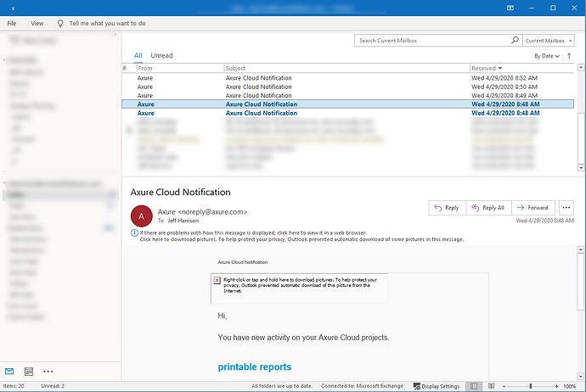This screenshot has width=586, height=392.
Task: Click the lightbulb Tell me icon
Action: tap(60, 23)
